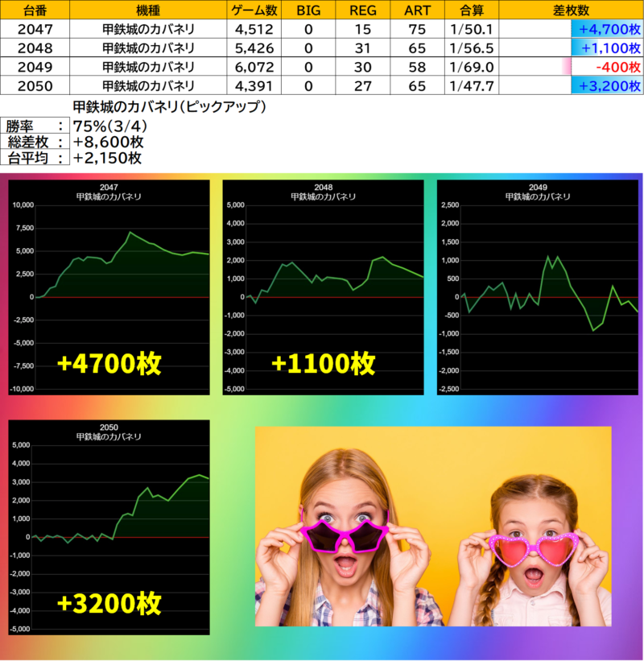Select machine number 2048 cell
The height and width of the screenshot is (661, 644).
point(35,48)
